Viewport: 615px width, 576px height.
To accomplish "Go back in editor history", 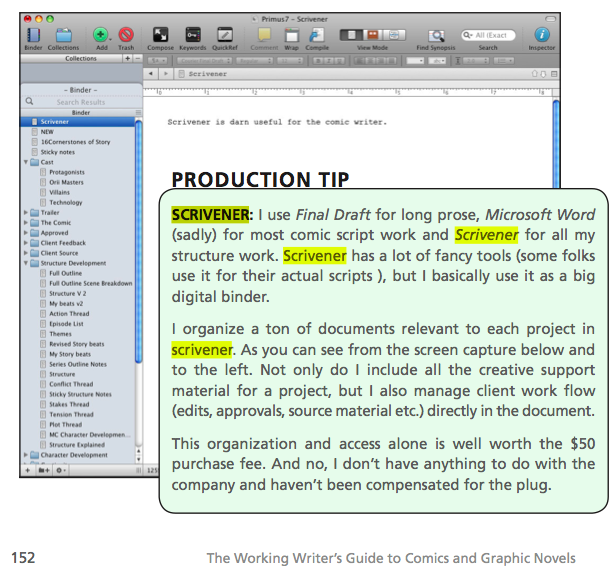I will (151, 74).
